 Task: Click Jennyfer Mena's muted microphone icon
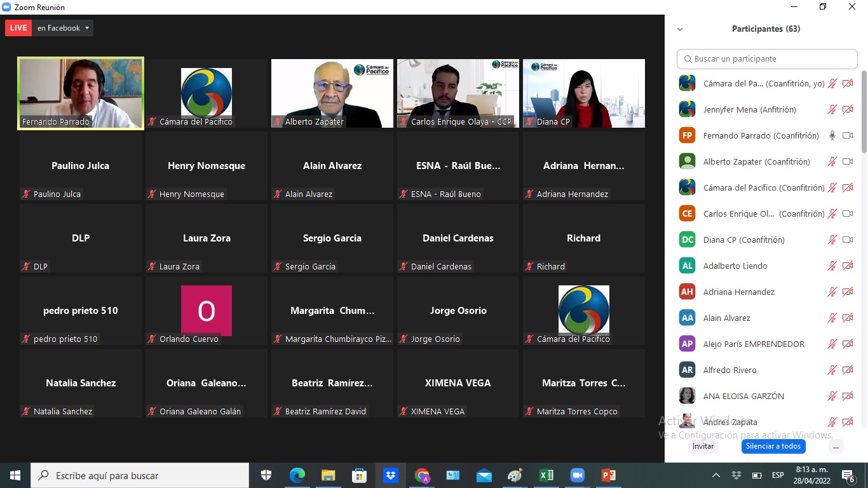coord(832,109)
